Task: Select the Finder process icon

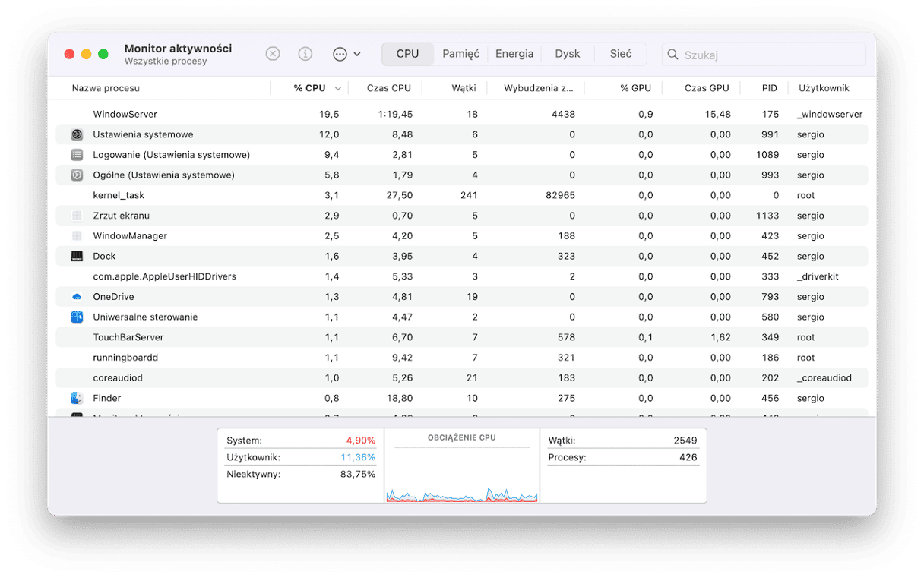Action: pyautogui.click(x=77, y=398)
